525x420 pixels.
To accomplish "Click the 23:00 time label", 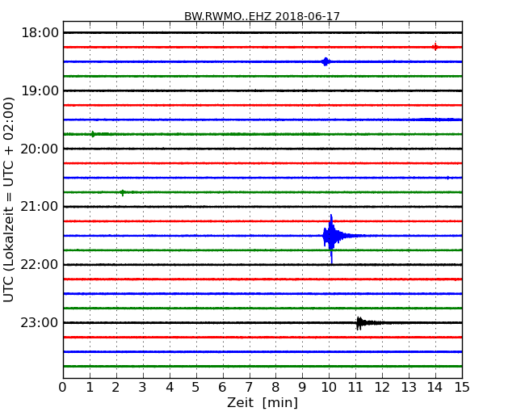I will point(40,322).
